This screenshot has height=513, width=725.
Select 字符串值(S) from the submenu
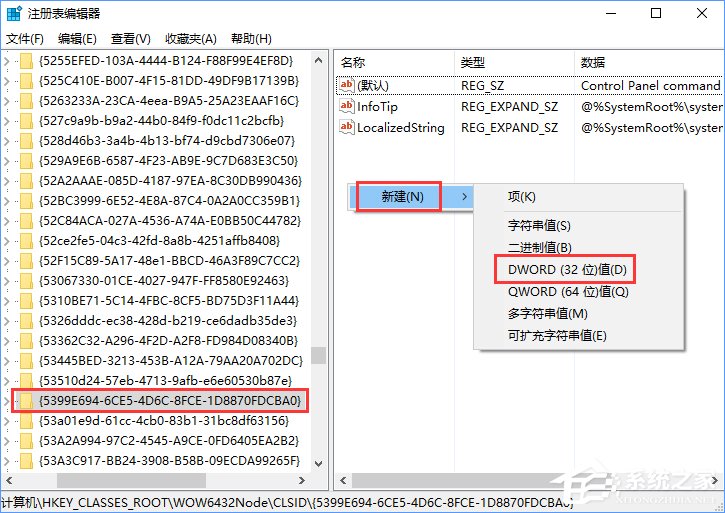[x=578, y=226]
